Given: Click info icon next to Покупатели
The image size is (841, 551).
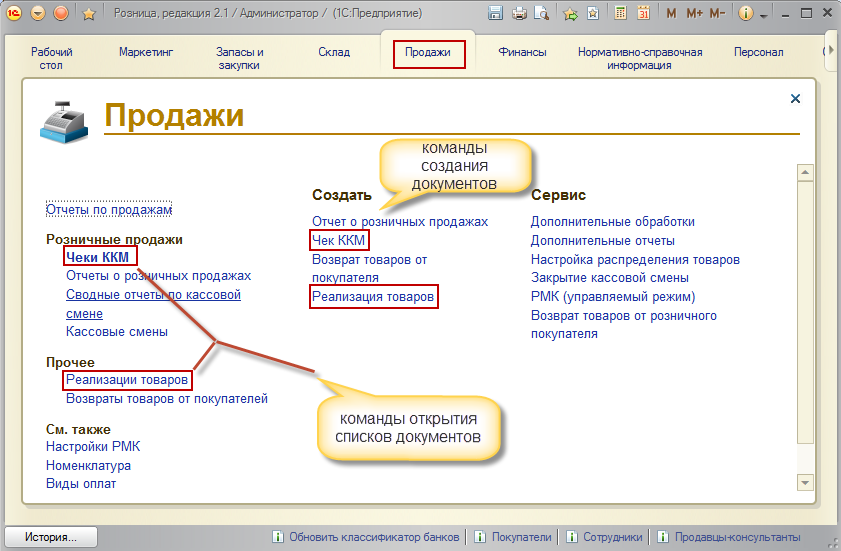Looking at the screenshot, I should [481, 537].
